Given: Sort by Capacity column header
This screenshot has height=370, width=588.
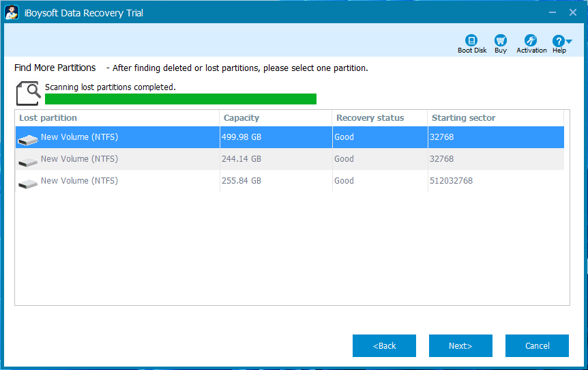Looking at the screenshot, I should click(x=276, y=118).
